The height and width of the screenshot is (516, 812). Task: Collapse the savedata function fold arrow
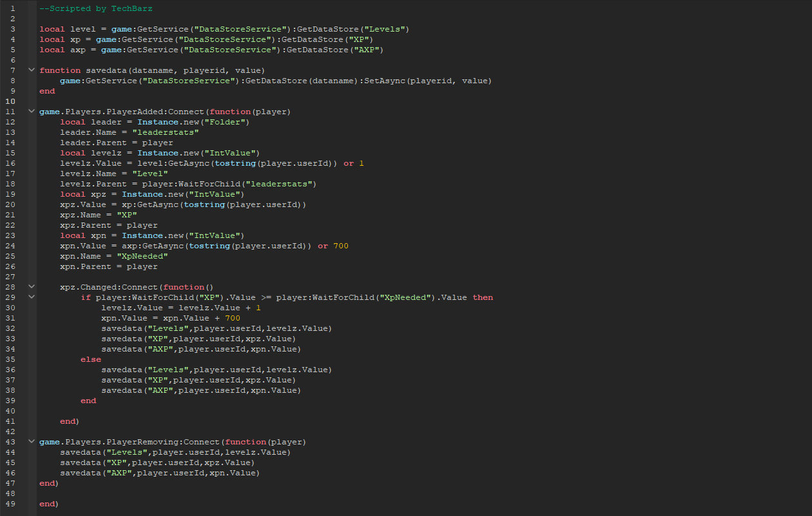point(31,70)
